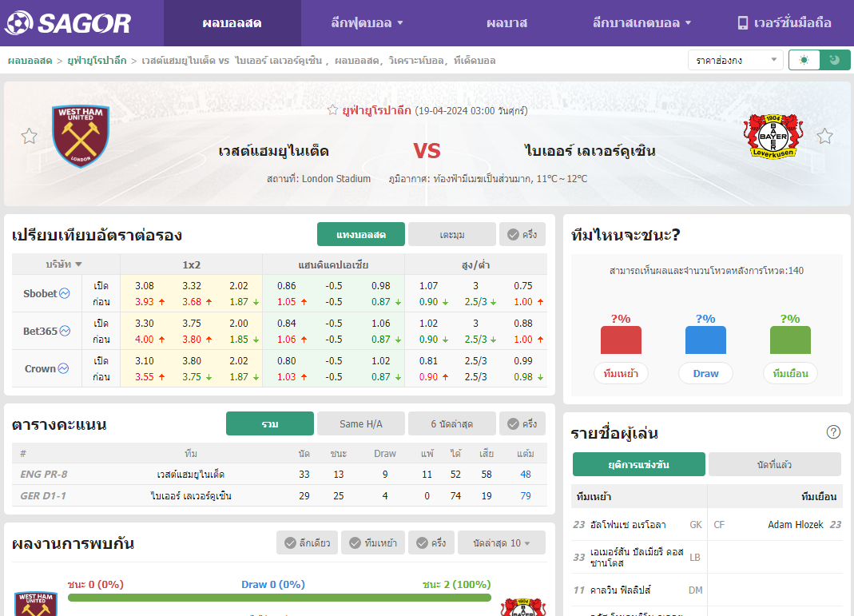Switch to light mode sun toggle
This screenshot has width=854, height=616.
pyautogui.click(x=804, y=60)
